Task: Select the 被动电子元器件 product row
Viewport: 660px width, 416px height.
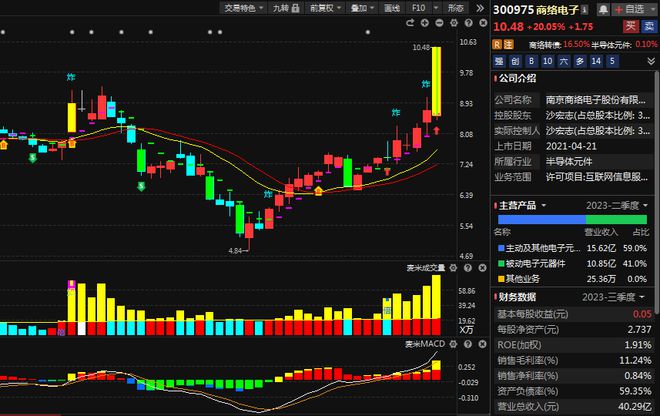Action: pyautogui.click(x=572, y=264)
